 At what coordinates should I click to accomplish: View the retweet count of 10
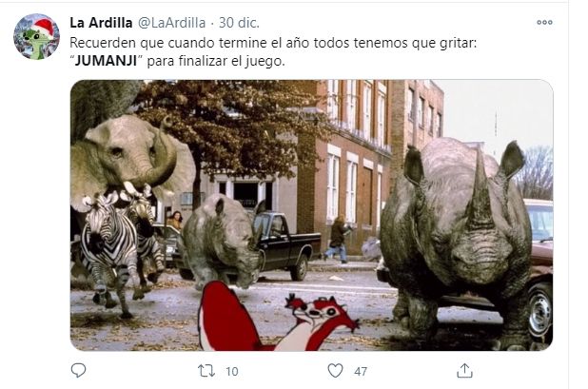pyautogui.click(x=232, y=371)
